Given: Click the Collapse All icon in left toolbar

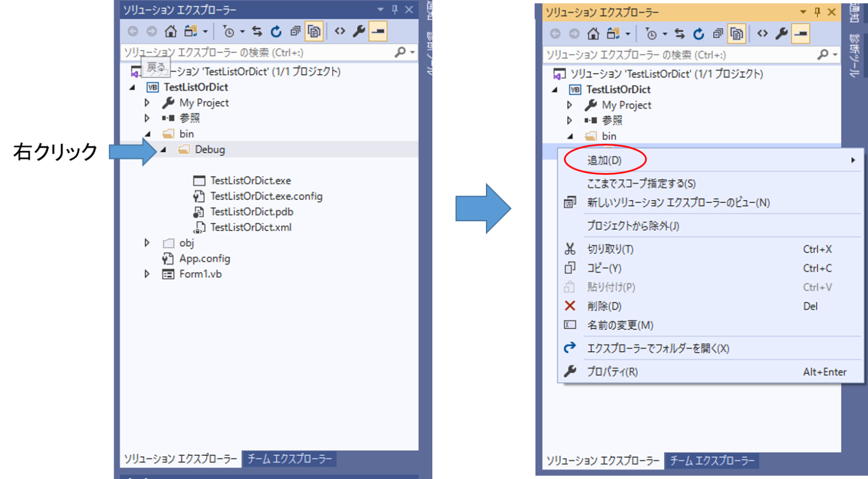Looking at the screenshot, I should click(x=295, y=32).
